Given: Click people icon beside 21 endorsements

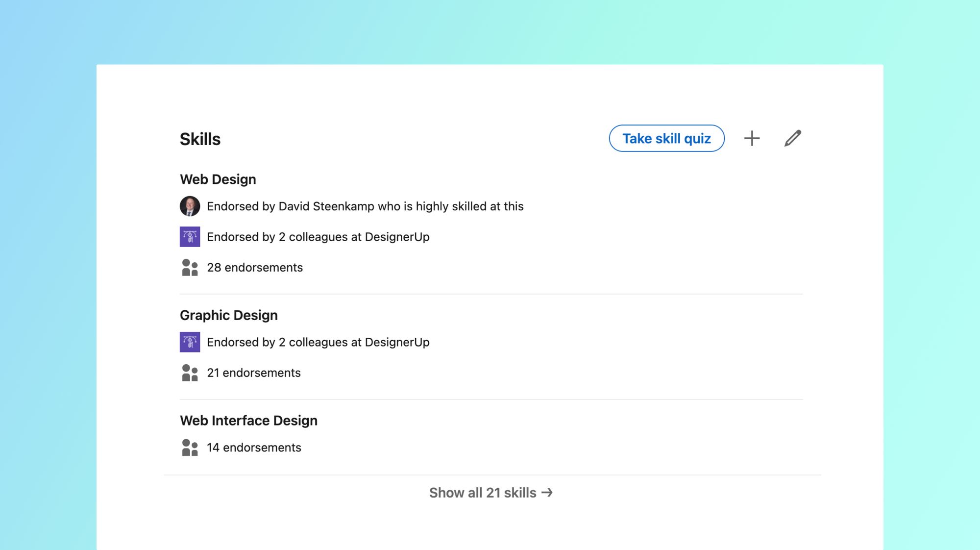Looking at the screenshot, I should pyautogui.click(x=190, y=373).
